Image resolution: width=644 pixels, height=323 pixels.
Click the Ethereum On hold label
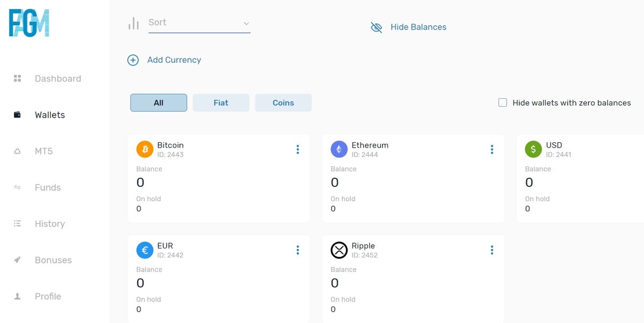342,199
